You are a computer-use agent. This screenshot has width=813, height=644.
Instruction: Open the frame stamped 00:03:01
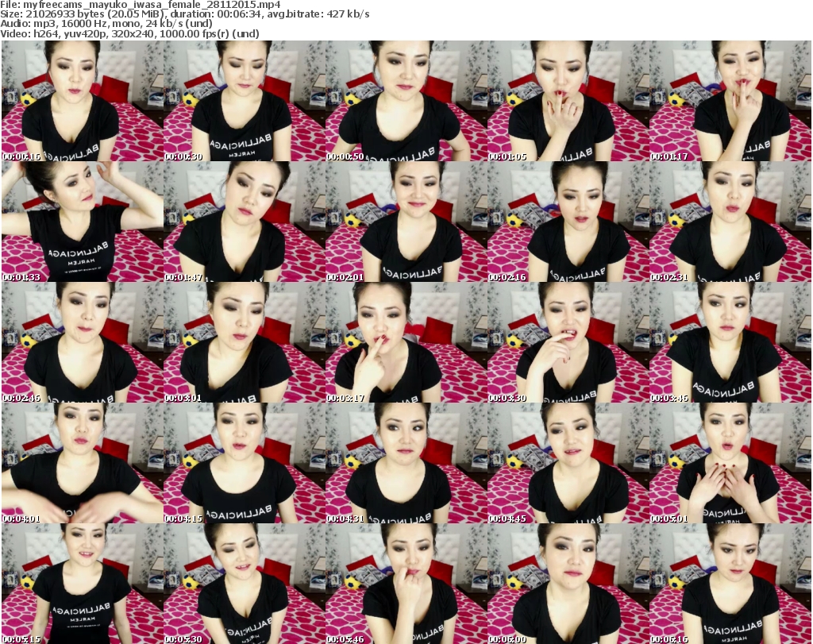pyautogui.click(x=245, y=343)
